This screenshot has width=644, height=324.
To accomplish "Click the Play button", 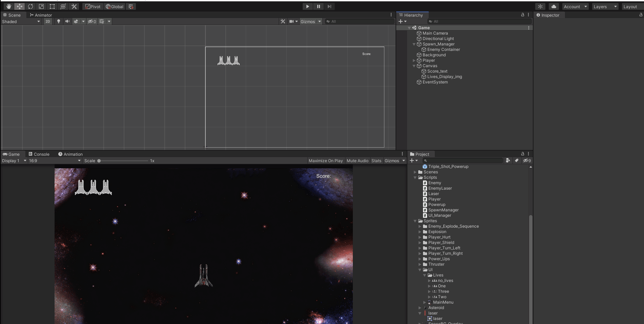I will click(x=307, y=6).
